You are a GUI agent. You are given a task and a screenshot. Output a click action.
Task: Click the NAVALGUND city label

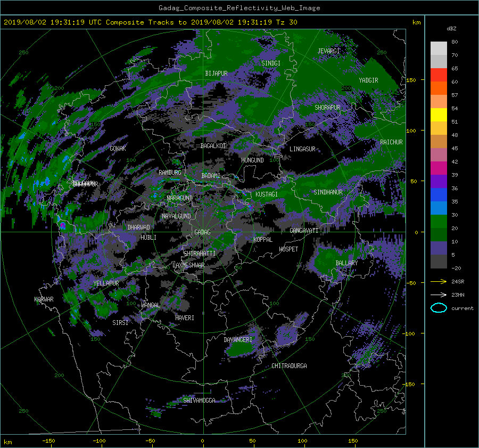(x=176, y=216)
